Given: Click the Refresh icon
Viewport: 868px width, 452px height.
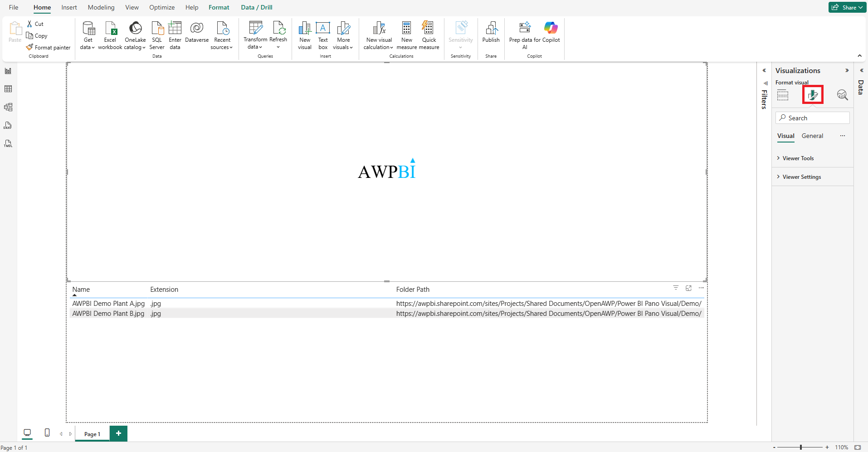Looking at the screenshot, I should click(x=278, y=28).
